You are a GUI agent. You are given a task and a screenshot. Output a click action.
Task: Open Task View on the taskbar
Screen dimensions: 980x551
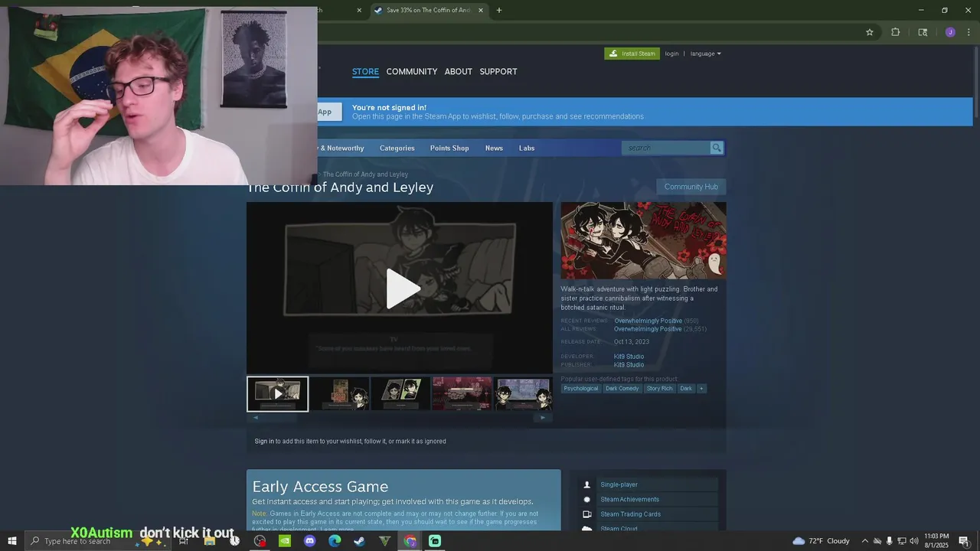pos(184,541)
